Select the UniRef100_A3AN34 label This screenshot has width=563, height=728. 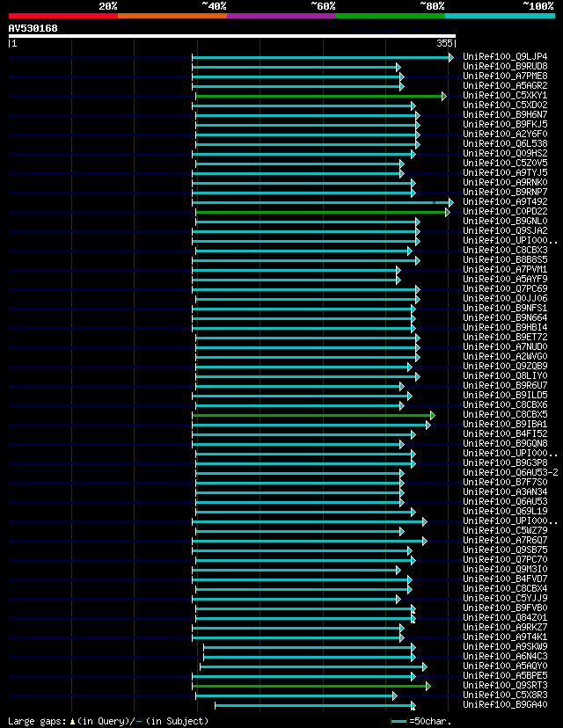coord(505,492)
